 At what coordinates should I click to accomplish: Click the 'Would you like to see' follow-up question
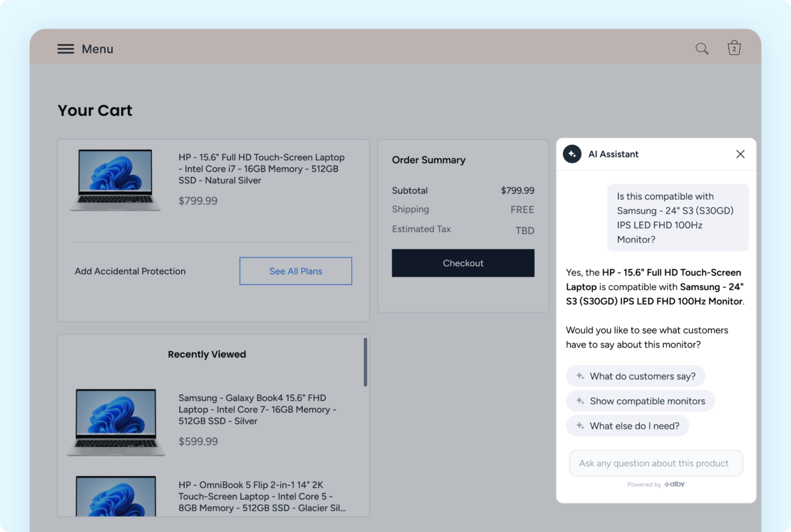click(x=647, y=337)
